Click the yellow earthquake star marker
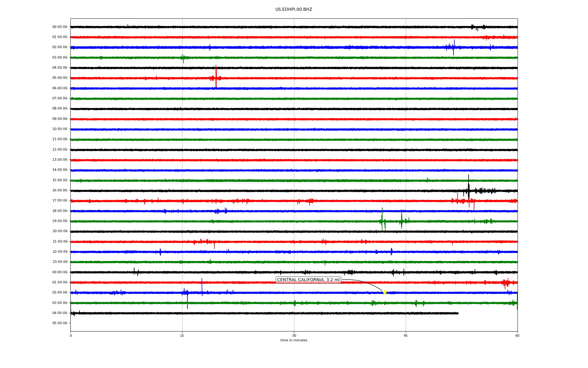The height and width of the screenshot is (368, 588). point(385,292)
